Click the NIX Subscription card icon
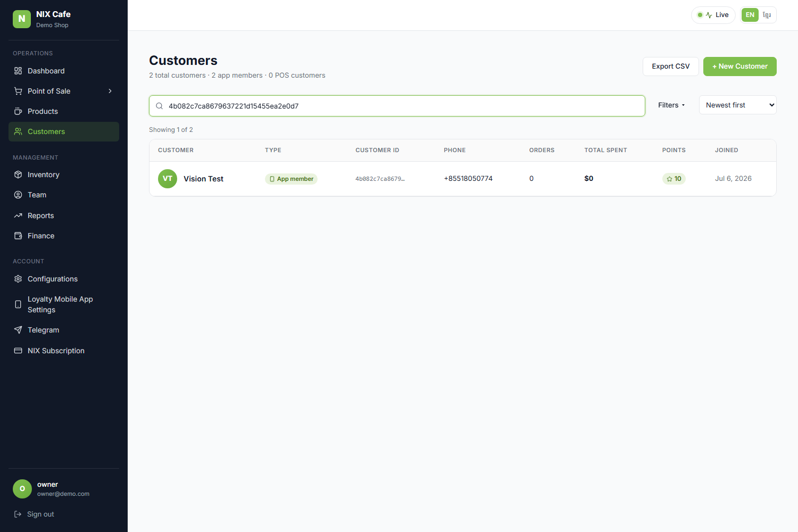This screenshot has height=532, width=798. [x=18, y=351]
